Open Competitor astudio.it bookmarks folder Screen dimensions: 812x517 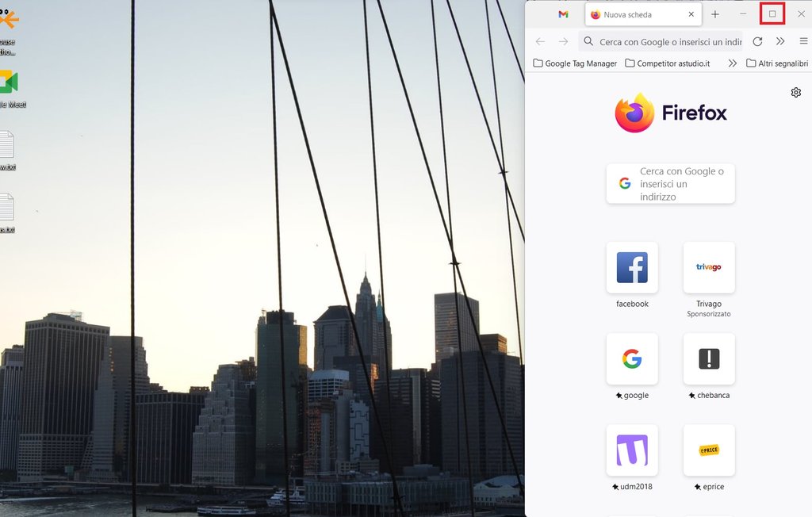pyautogui.click(x=668, y=63)
